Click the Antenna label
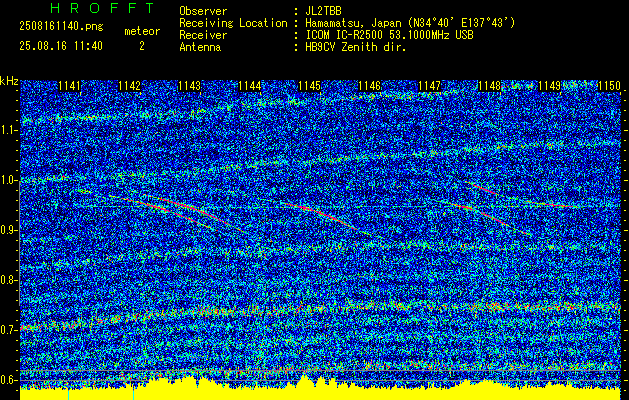Image resolution: width=629 pixels, height=400 pixels. pyautogui.click(x=200, y=47)
